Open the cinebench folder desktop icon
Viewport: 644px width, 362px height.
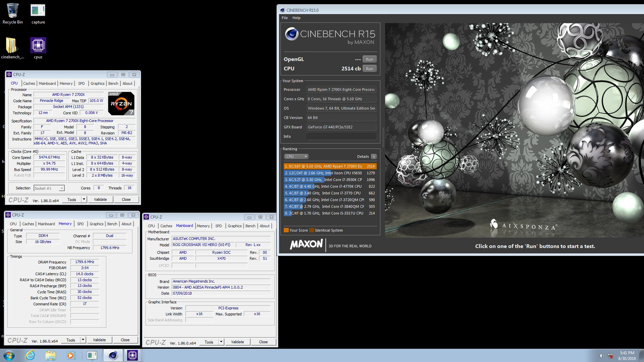[x=12, y=48]
